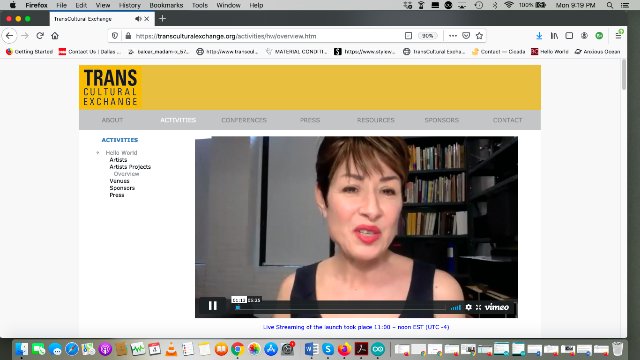Click the Vimeo logo in the player
The image size is (640, 360).
pos(497,307)
